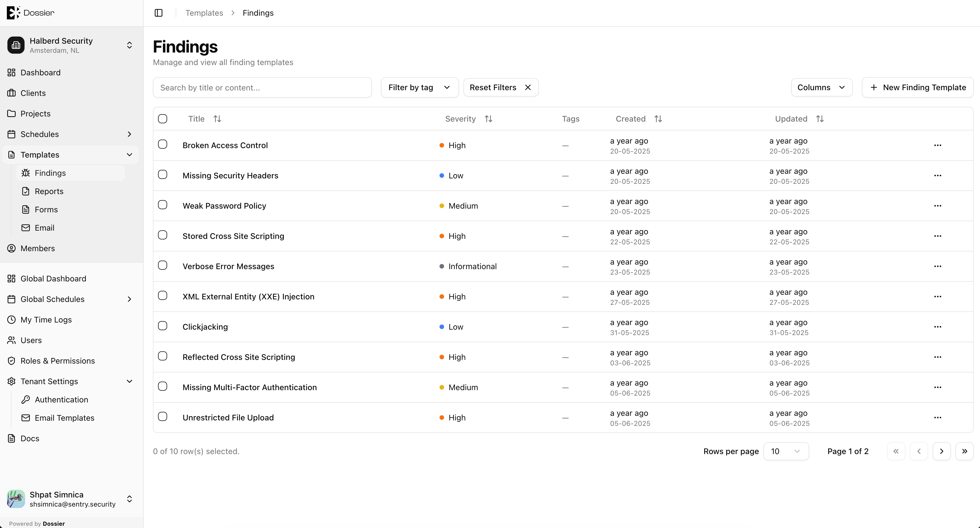Open the Dossier logo home
The image size is (980, 528).
tap(31, 13)
